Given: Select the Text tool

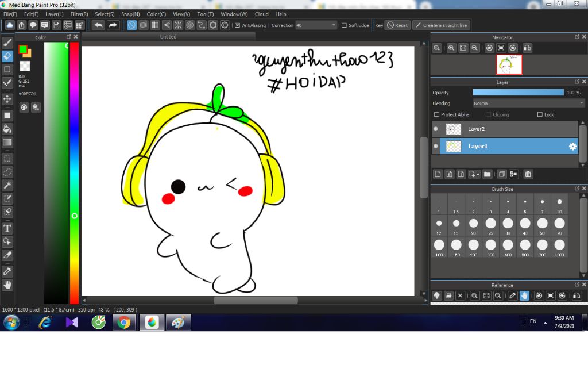Looking at the screenshot, I should click(x=7, y=228).
